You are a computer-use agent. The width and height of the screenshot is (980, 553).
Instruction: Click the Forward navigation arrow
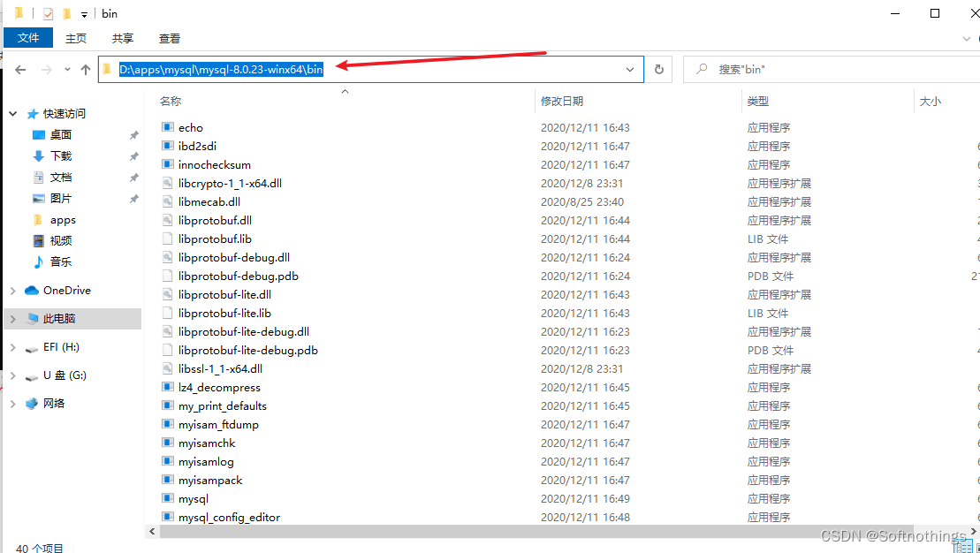[46, 70]
